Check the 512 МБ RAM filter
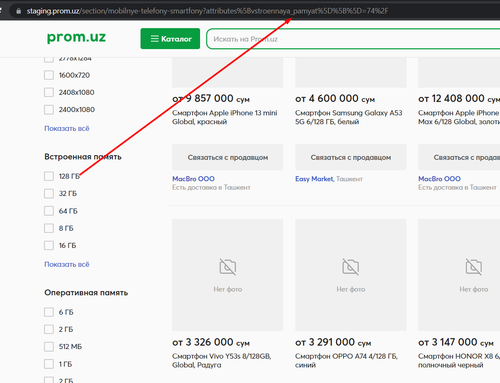Image resolution: width=500 pixels, height=383 pixels. 49,347
